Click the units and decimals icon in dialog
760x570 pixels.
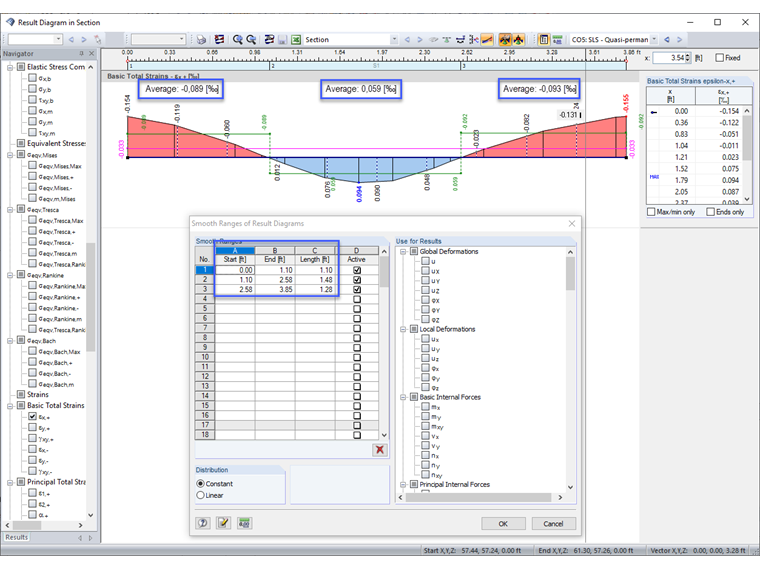pos(244,523)
